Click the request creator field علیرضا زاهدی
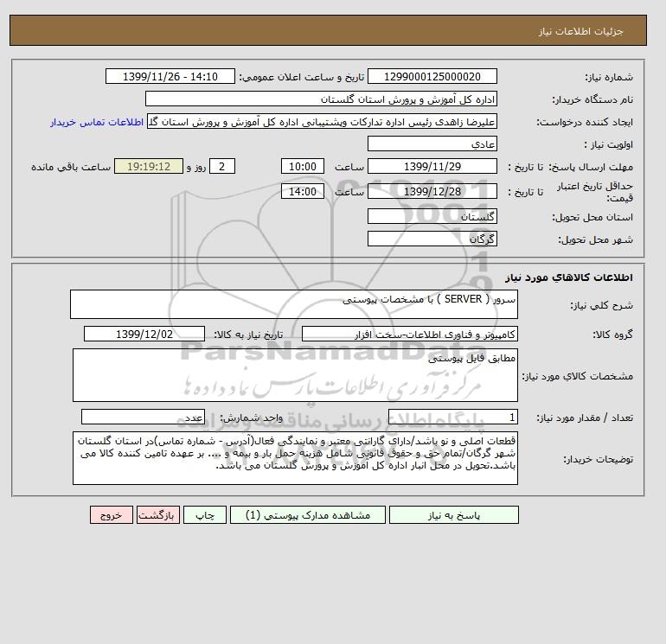 pyautogui.click(x=322, y=122)
